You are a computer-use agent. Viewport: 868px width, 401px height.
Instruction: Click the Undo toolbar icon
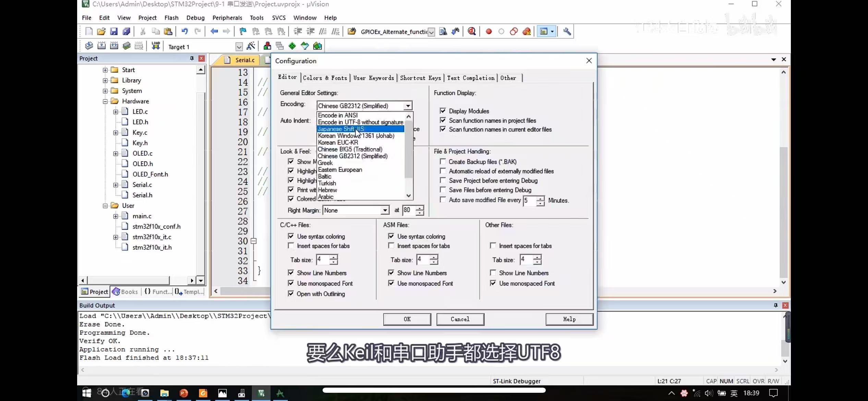[x=184, y=32]
